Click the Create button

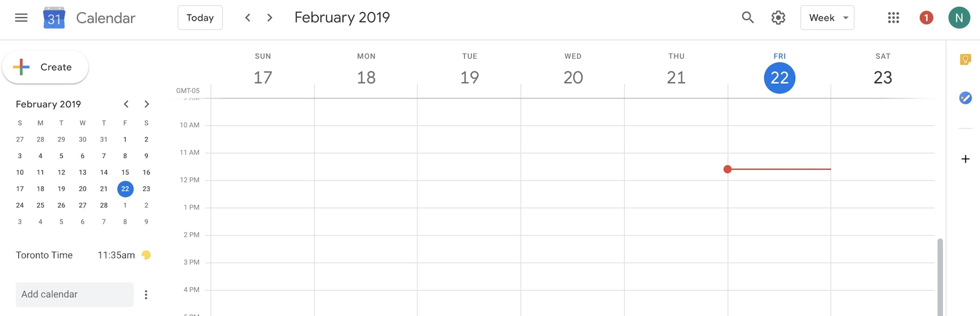[46, 67]
